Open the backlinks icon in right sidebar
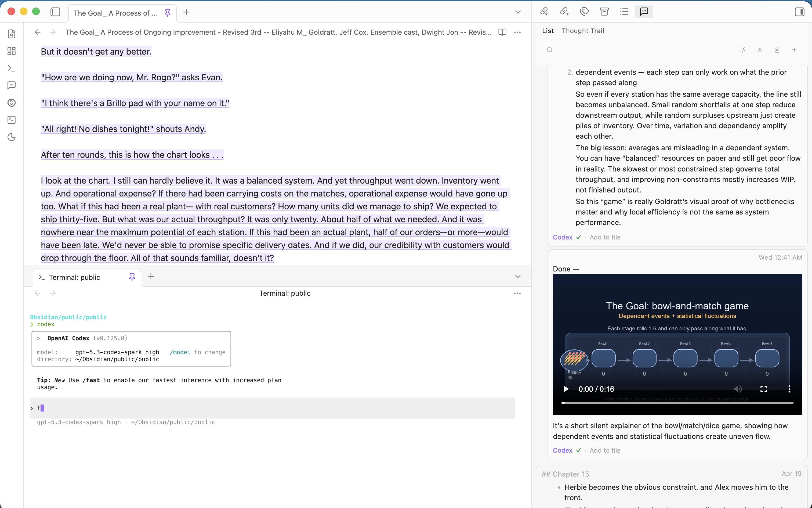The height and width of the screenshot is (508, 812). tap(545, 12)
